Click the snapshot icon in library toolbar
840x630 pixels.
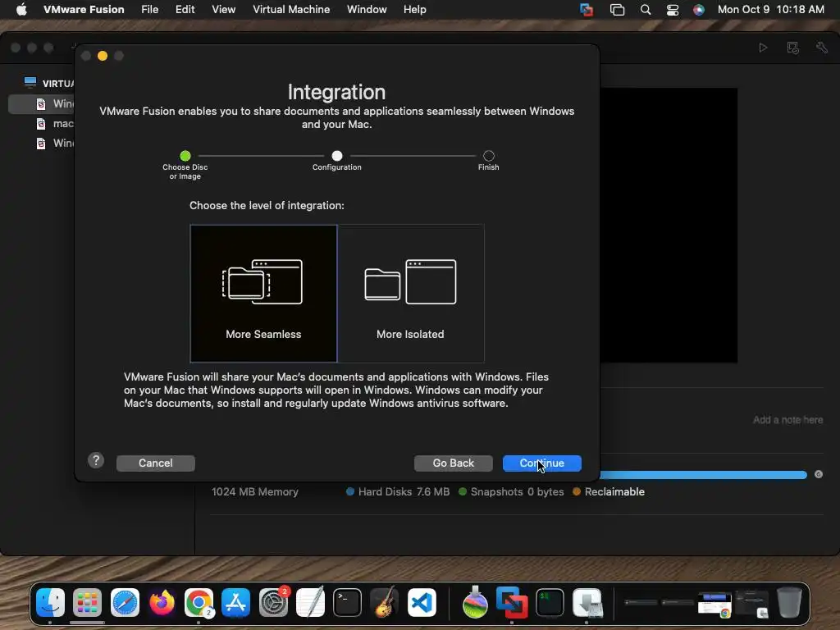point(793,48)
